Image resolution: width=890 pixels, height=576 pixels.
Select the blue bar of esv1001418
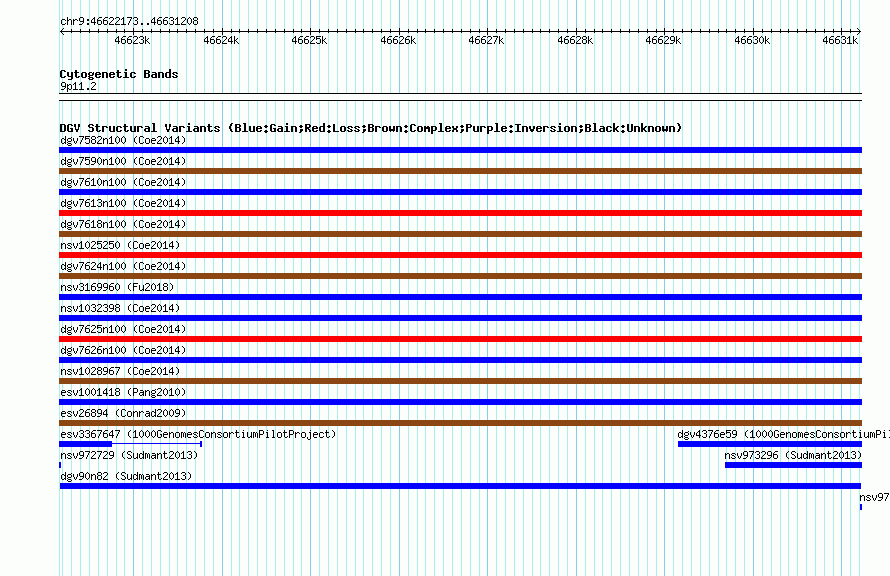pos(460,402)
